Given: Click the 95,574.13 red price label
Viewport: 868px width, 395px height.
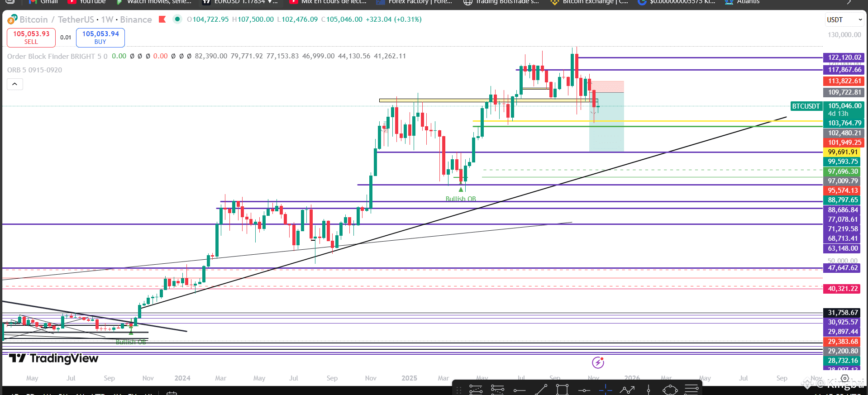Looking at the screenshot, I should (x=842, y=190).
